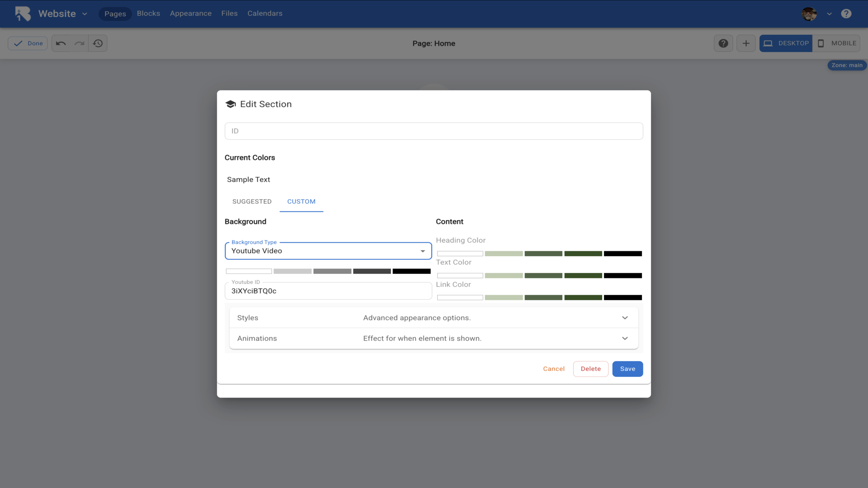Click the top-right help icon
The height and width of the screenshot is (488, 868).
point(846,14)
